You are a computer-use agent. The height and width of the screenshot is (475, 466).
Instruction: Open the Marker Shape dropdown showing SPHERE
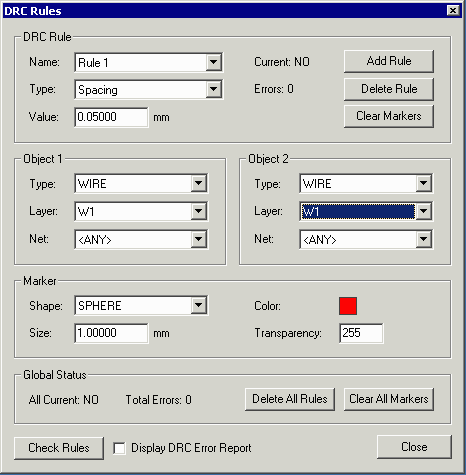[141, 305]
